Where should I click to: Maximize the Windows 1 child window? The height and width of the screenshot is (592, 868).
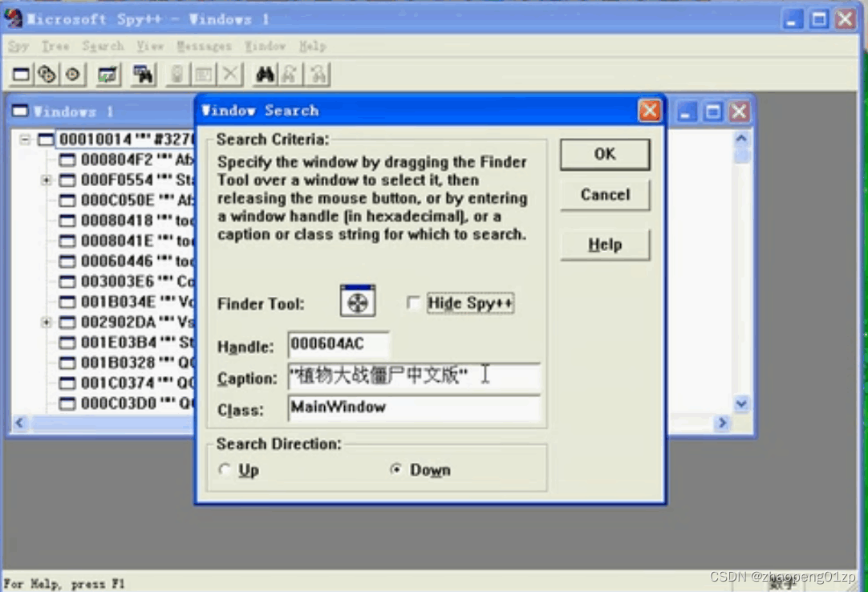tap(712, 112)
